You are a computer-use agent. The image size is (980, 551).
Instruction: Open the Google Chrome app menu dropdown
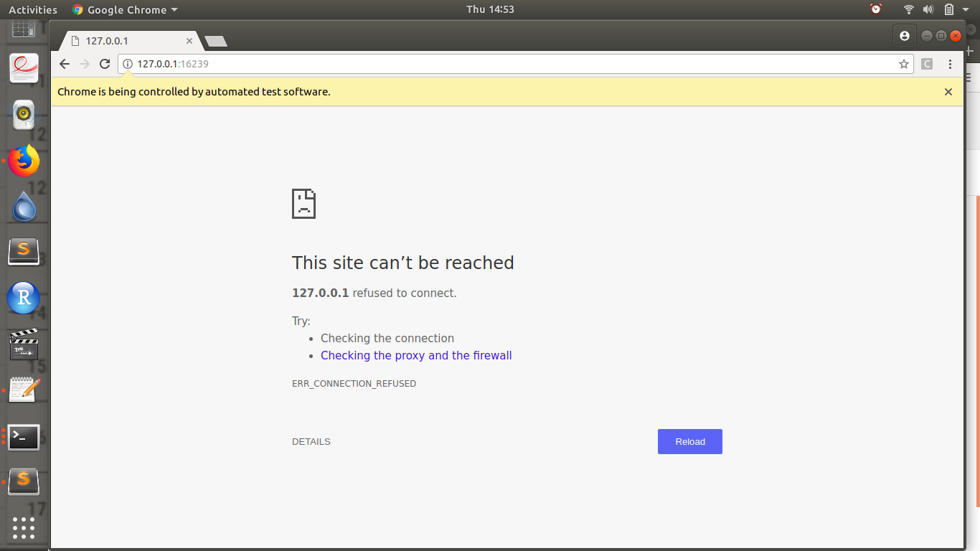pos(126,9)
